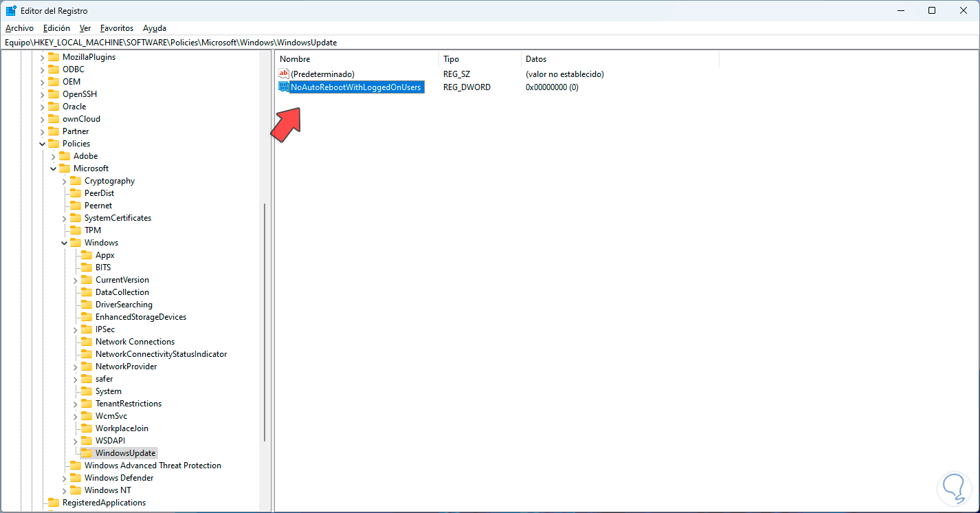Select the System key under Windows
The width and height of the screenshot is (980, 513).
click(109, 391)
